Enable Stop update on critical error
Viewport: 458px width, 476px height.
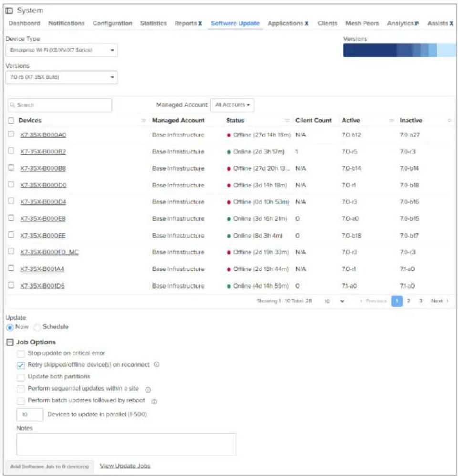tap(21, 353)
